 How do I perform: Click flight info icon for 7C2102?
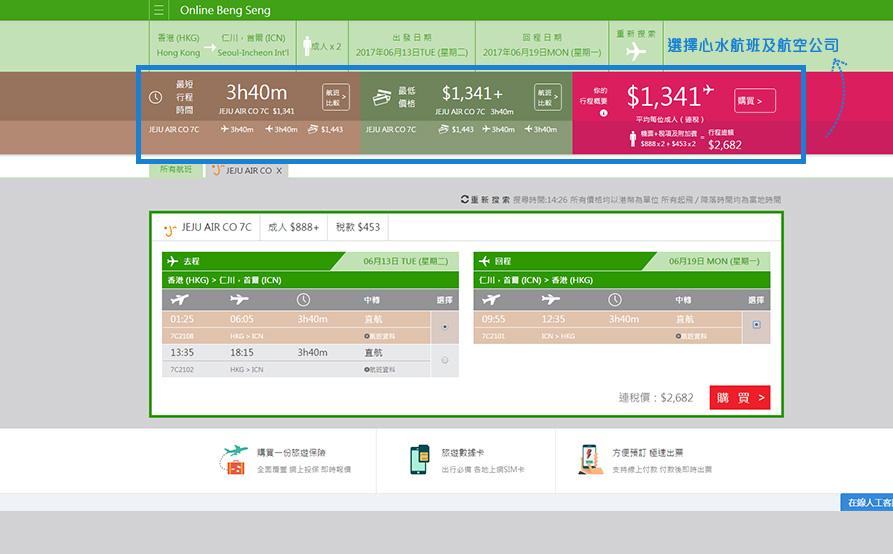367,370
